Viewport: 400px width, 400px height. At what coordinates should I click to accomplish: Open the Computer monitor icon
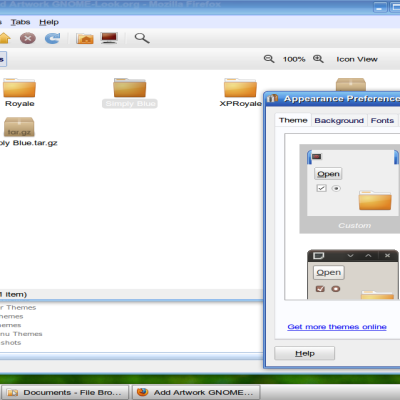(x=109, y=38)
